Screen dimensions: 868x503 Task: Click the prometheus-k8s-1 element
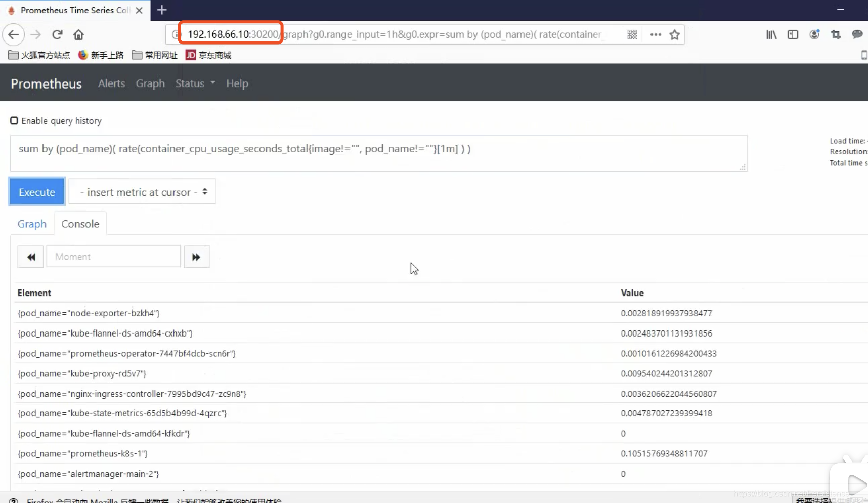[82, 454]
